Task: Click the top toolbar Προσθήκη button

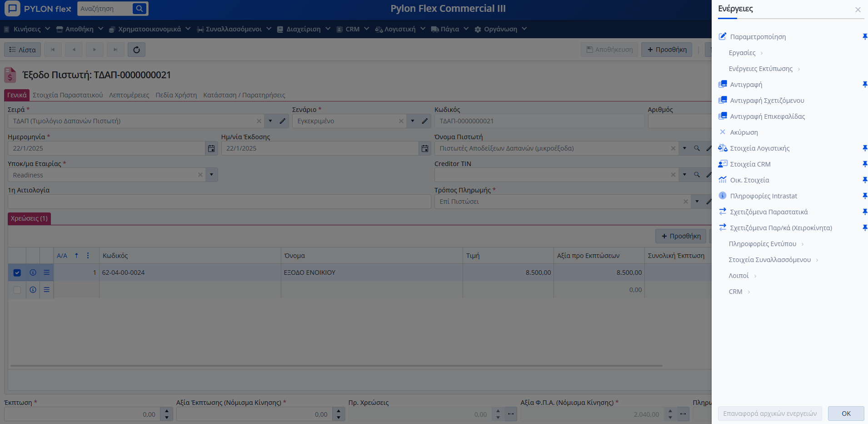Action: [x=667, y=50]
